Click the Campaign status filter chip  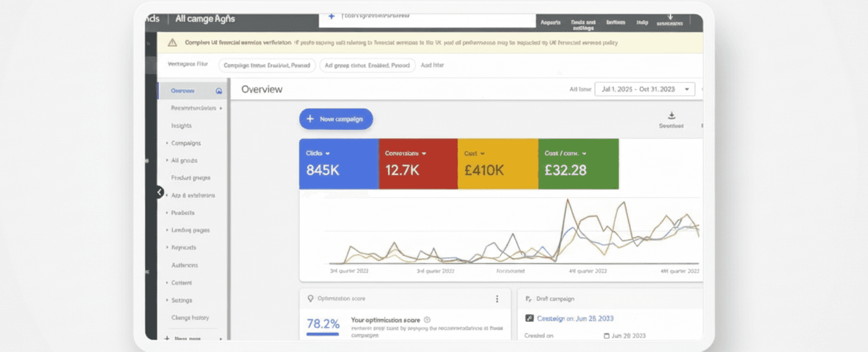point(267,65)
